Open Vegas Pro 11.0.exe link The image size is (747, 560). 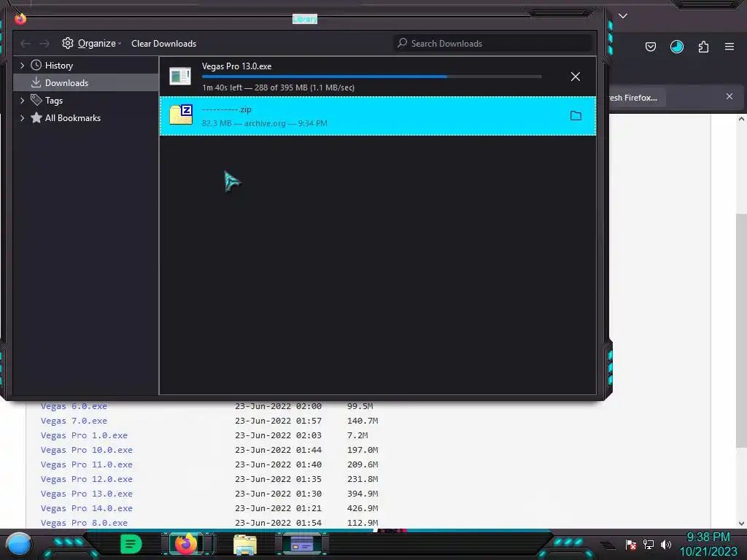pos(87,464)
